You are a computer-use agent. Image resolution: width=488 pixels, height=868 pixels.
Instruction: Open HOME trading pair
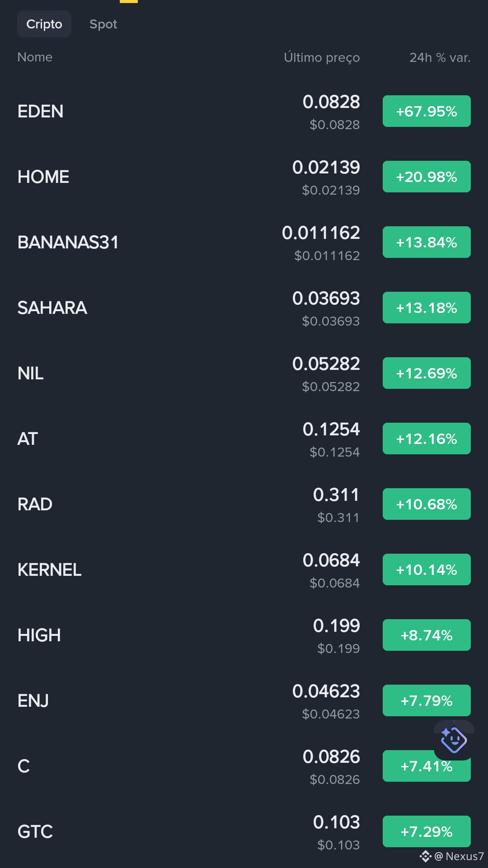[x=244, y=177]
